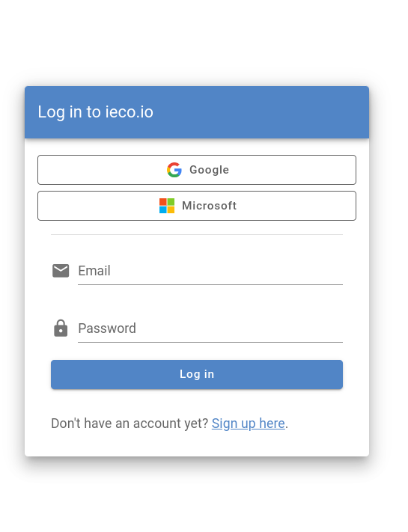Focus the Password input field
Screen dimensions: 408x532
pyautogui.click(x=210, y=328)
